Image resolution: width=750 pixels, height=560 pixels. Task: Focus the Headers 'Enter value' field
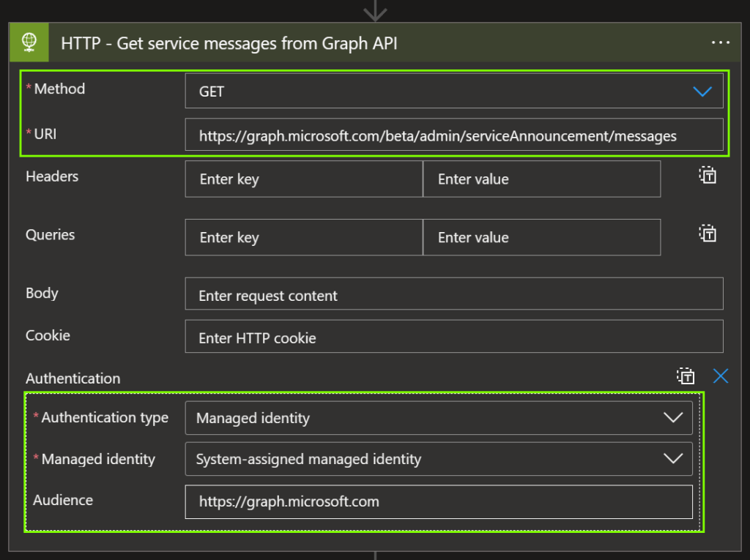click(x=541, y=179)
